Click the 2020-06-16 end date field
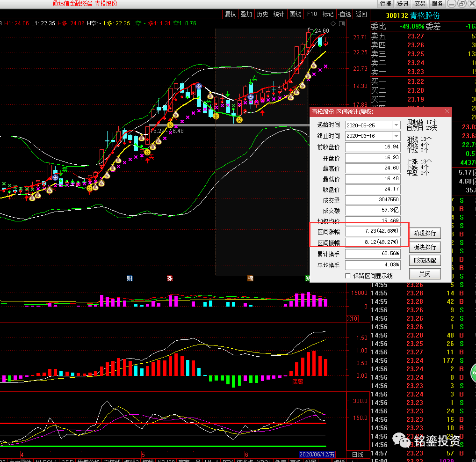 (368, 136)
